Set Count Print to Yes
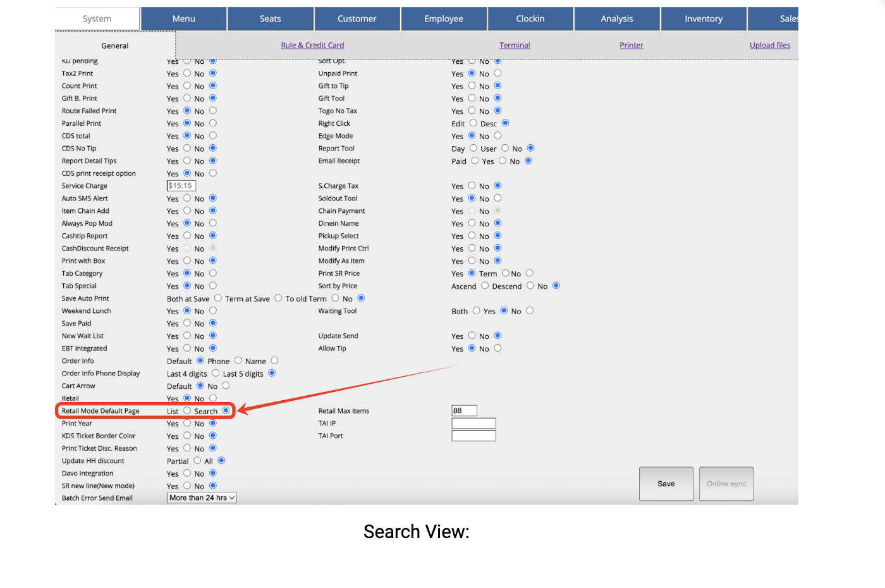This screenshot has height=588, width=885. 187,85
